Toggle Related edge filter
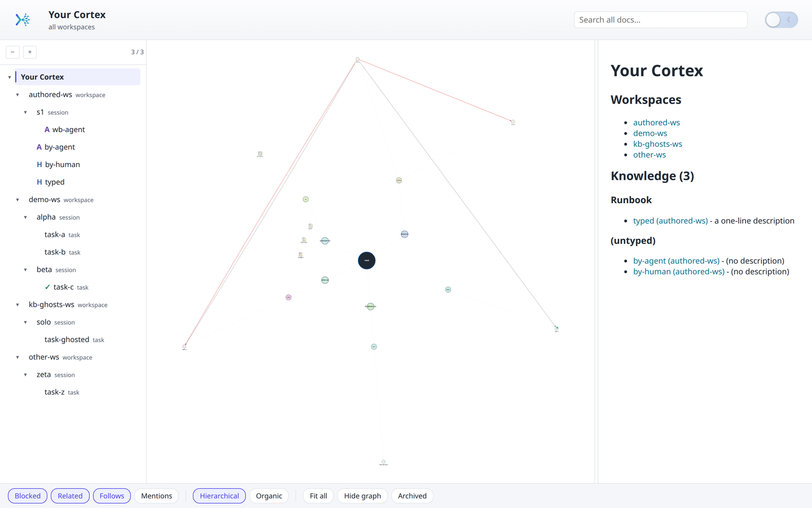 (x=70, y=496)
